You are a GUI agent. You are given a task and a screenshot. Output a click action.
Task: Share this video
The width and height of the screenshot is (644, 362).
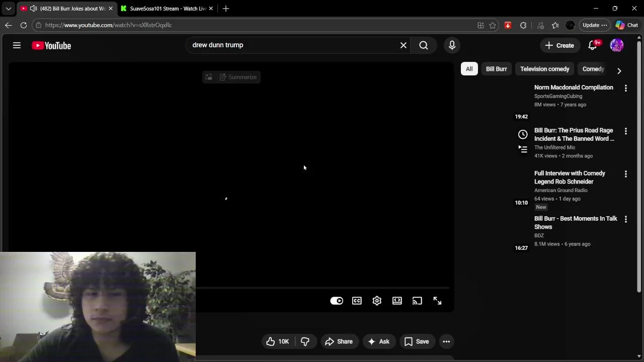(x=339, y=341)
